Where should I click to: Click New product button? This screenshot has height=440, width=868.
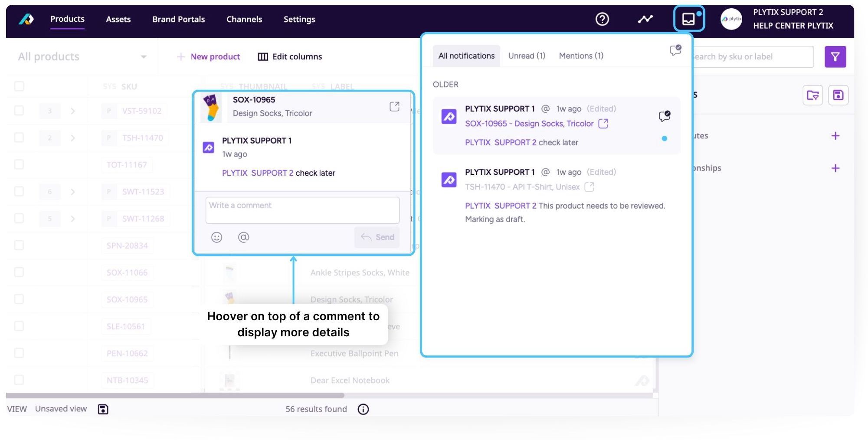[x=208, y=57]
